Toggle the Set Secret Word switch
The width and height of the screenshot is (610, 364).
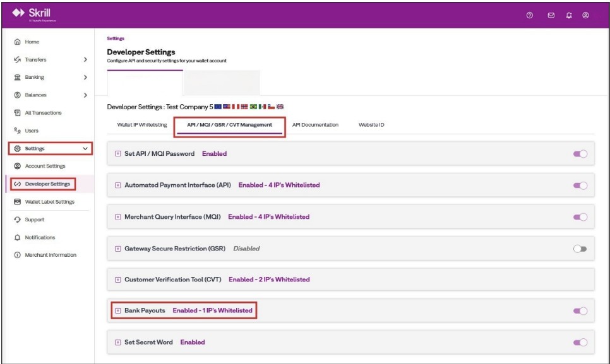pos(580,343)
